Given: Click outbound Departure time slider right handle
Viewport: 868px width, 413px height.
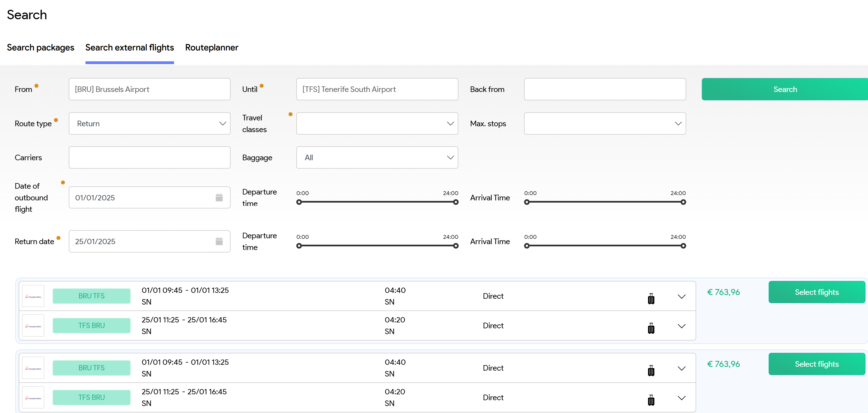Looking at the screenshot, I should pos(456,202).
